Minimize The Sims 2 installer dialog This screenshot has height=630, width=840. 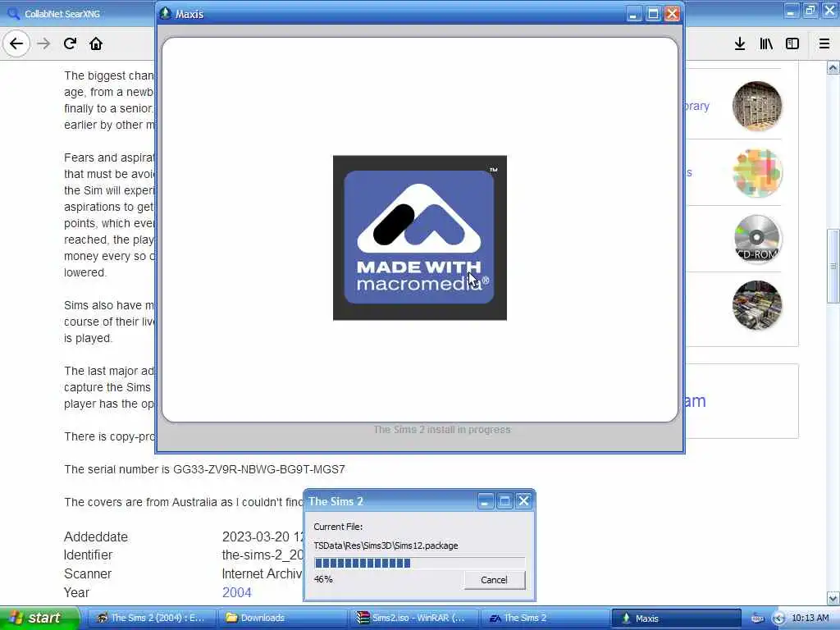pyautogui.click(x=486, y=501)
